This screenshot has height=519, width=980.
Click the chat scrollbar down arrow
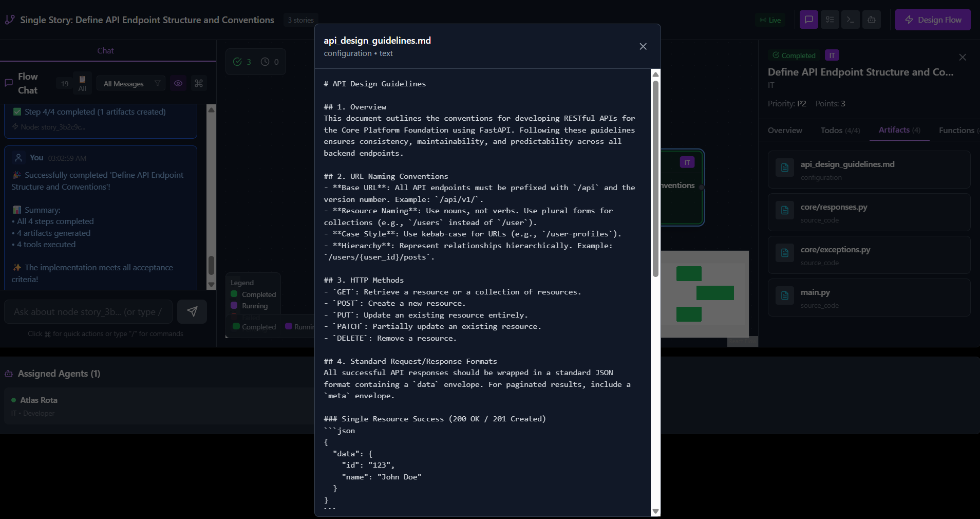[211, 285]
